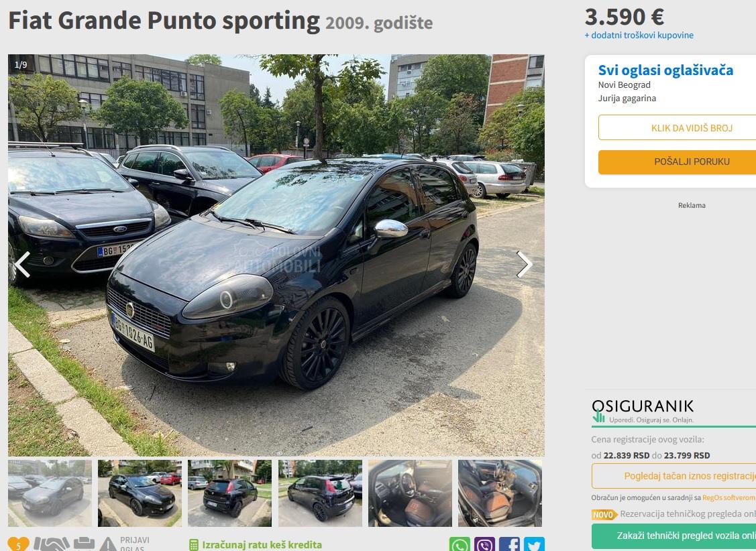
Task: Open first thumbnail of grey Punto
Action: pos(50,493)
